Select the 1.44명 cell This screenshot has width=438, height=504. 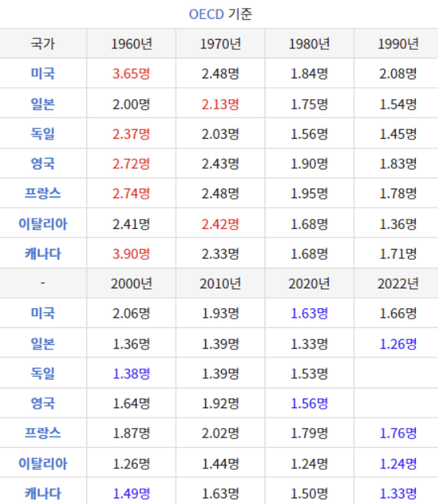click(x=220, y=464)
